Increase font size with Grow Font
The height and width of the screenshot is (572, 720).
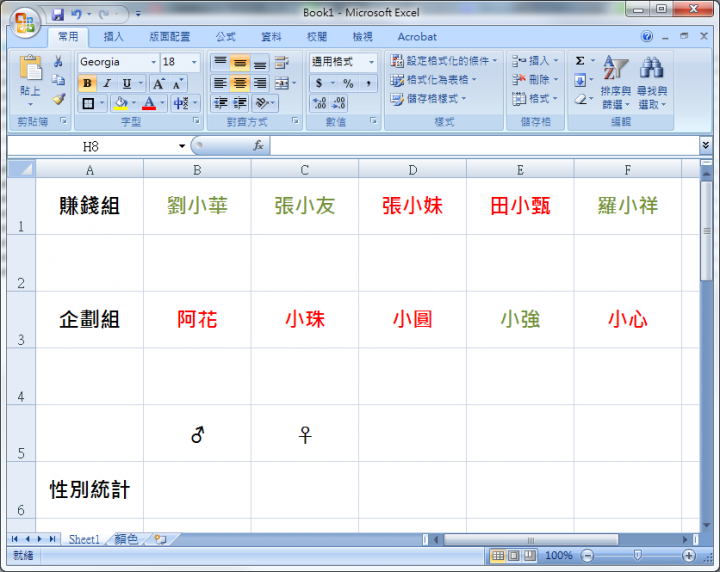pyautogui.click(x=158, y=84)
